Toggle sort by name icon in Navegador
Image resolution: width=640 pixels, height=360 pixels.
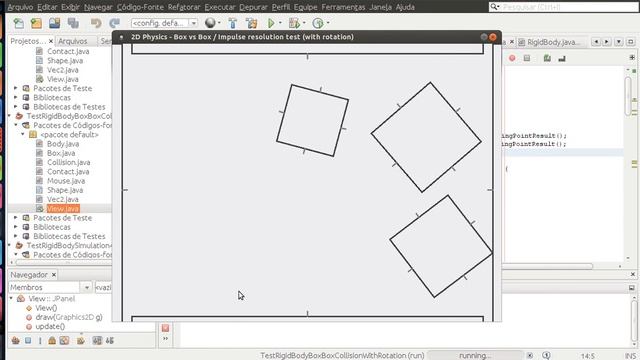tap(109, 340)
